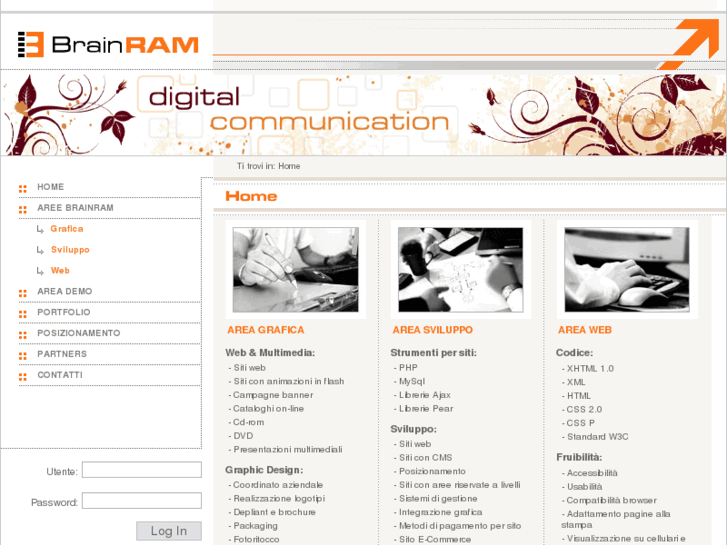Open the Area Sviluppo thumbnail image

click(x=461, y=269)
